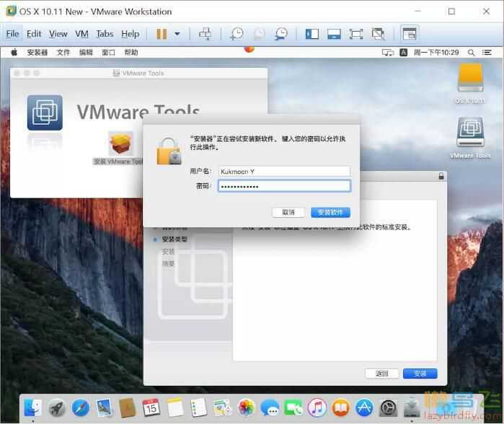Open the File menu in VMware Workstation

[12, 34]
